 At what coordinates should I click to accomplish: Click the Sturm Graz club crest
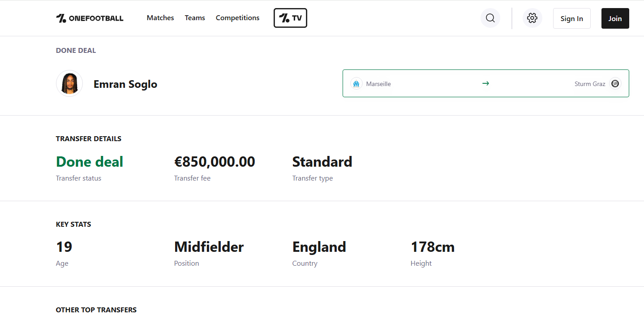[615, 84]
